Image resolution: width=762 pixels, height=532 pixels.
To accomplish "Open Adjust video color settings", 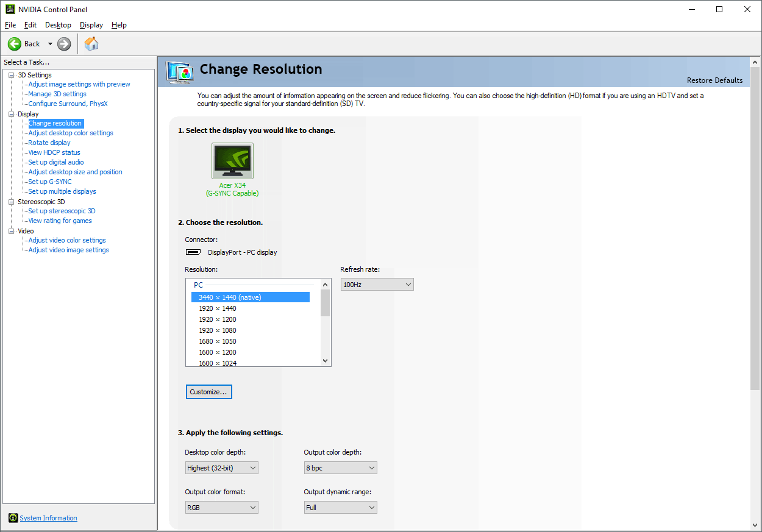I will point(67,240).
